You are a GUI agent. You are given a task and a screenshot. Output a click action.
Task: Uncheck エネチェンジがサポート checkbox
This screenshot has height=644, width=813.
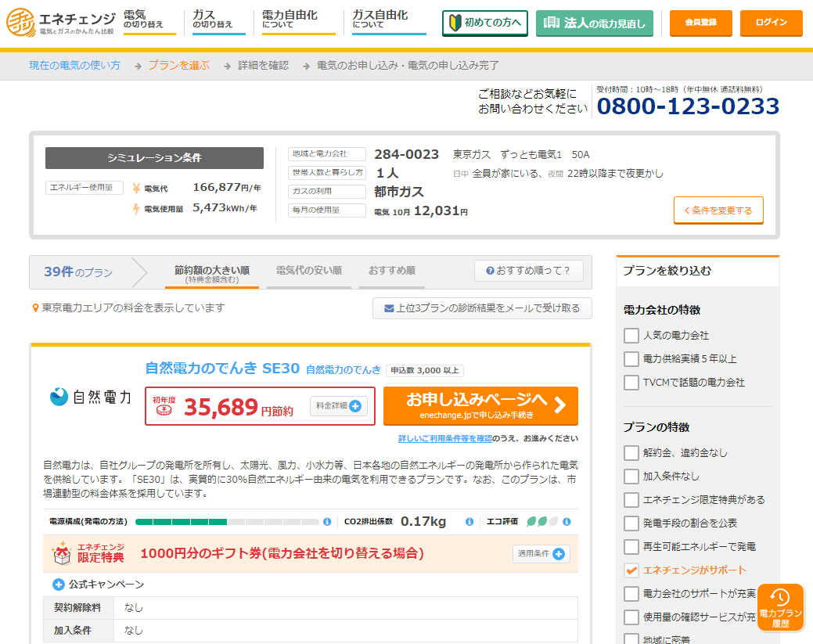[631, 570]
